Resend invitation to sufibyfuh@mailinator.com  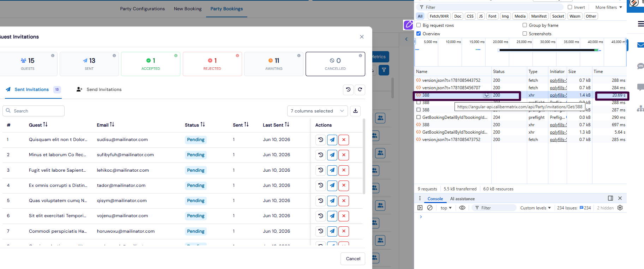pos(332,155)
